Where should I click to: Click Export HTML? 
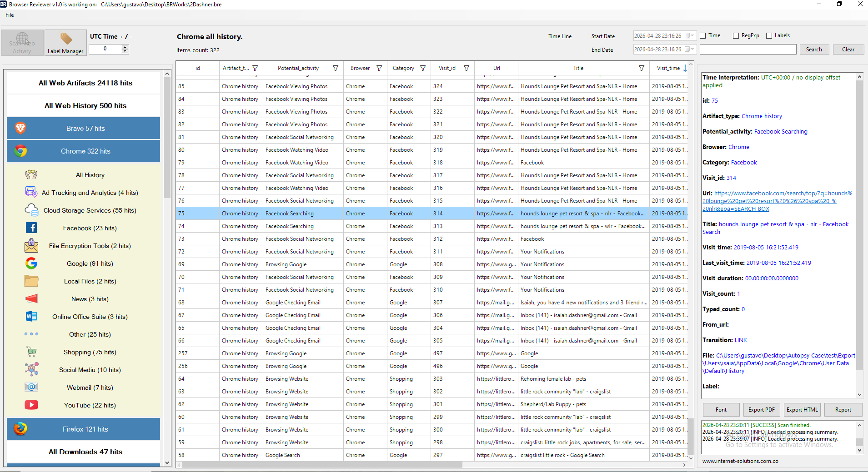tap(802, 410)
